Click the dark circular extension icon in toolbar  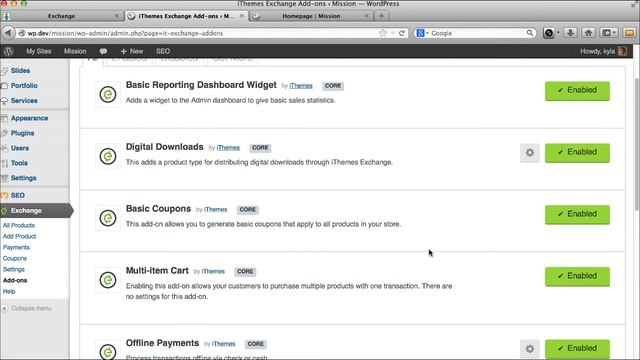(x=549, y=33)
